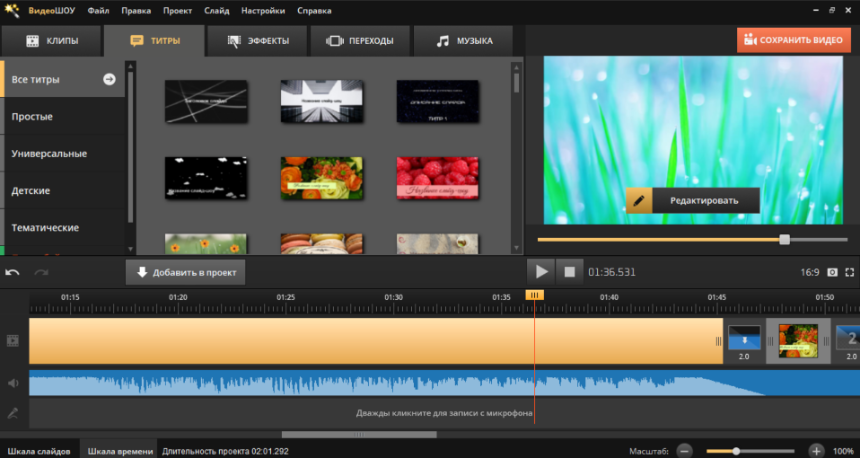Viewport: 860px width, 458px height.
Task: Undo the last action
Action: (12, 273)
